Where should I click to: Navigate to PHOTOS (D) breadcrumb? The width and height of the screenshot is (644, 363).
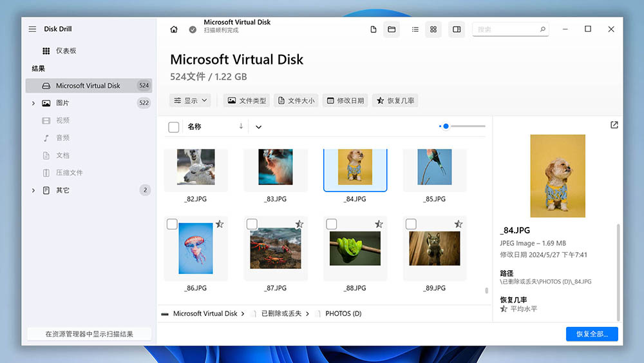[343, 313]
